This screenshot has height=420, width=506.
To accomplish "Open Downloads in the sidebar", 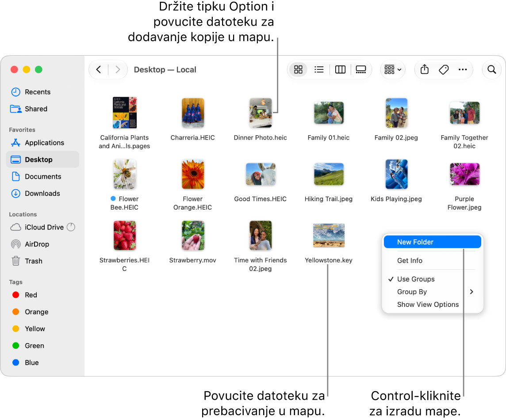I will [x=42, y=193].
